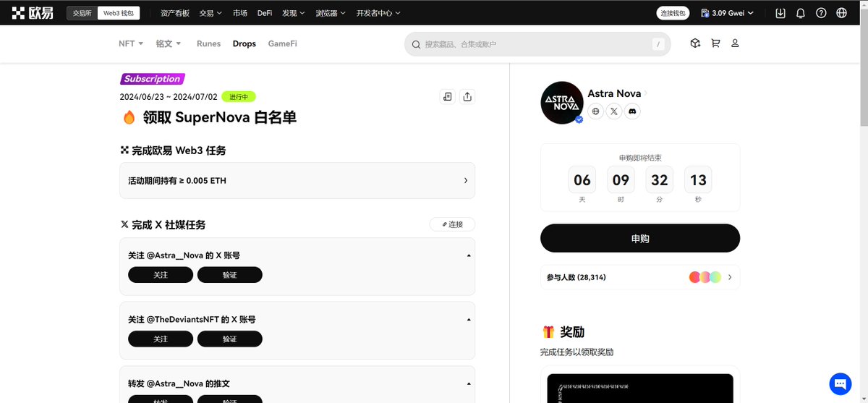Open Astra Nova Discord icon

[x=632, y=111]
